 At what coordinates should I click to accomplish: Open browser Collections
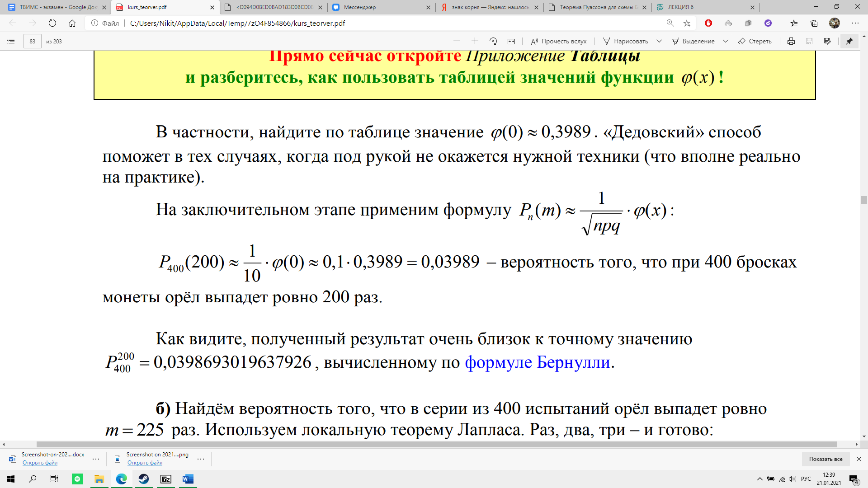pos(814,23)
